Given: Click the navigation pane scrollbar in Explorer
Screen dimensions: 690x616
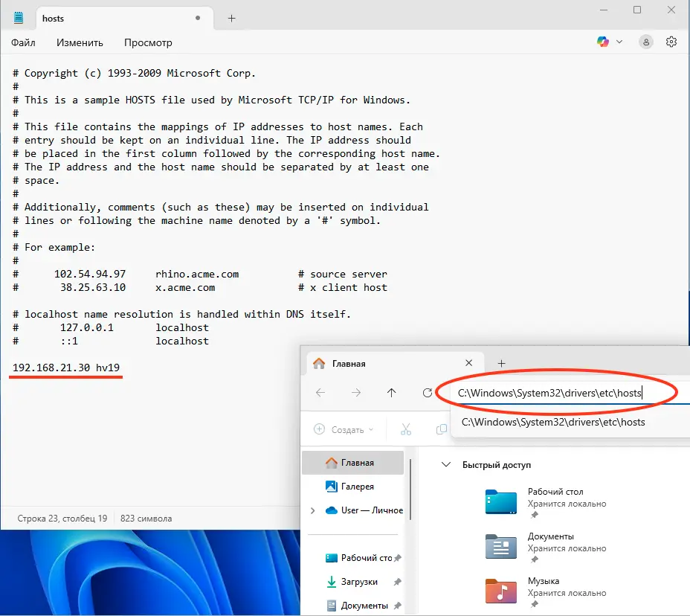Looking at the screenshot, I should 410,490.
